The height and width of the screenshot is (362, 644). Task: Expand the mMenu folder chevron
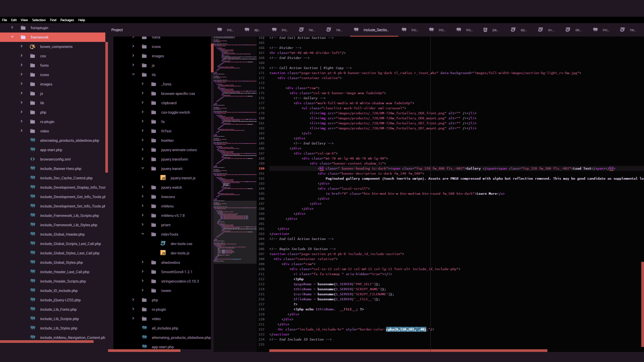(143, 206)
